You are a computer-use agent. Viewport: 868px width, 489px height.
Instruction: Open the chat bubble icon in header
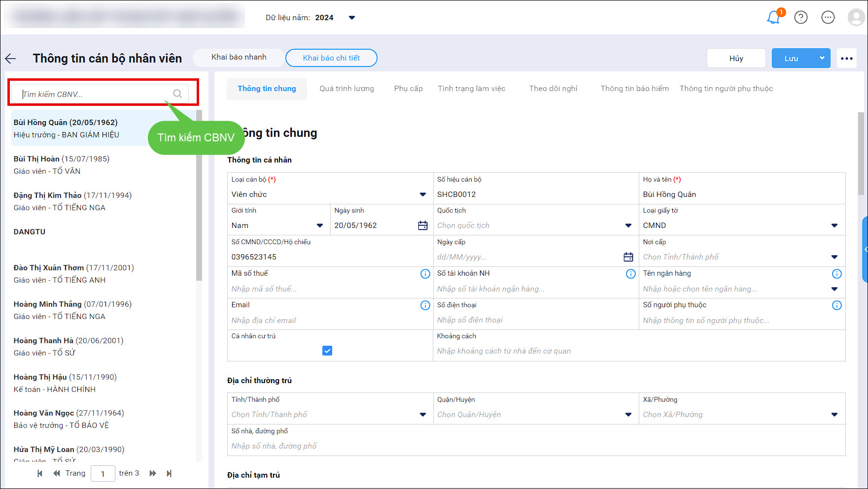point(828,17)
